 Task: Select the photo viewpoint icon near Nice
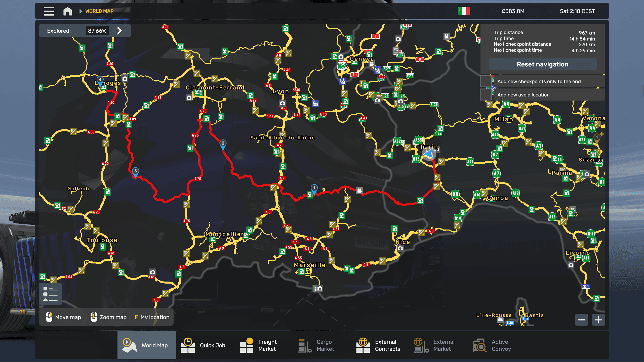click(400, 248)
